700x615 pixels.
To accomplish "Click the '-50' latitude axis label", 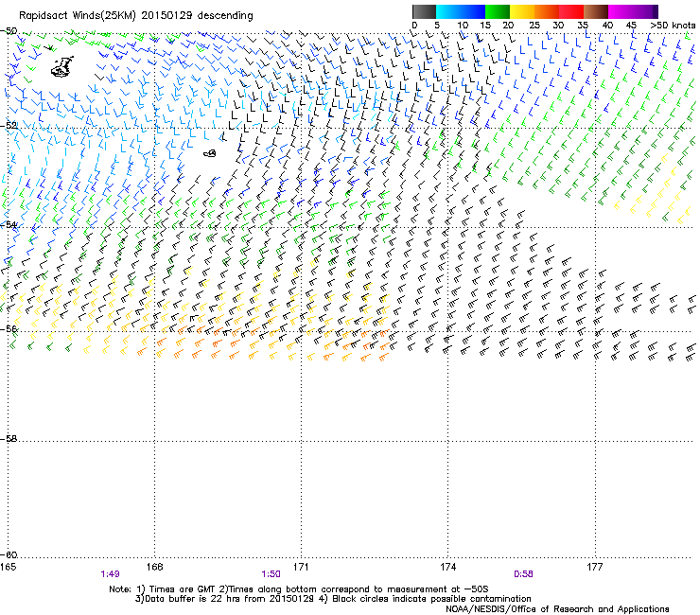I will point(9,31).
